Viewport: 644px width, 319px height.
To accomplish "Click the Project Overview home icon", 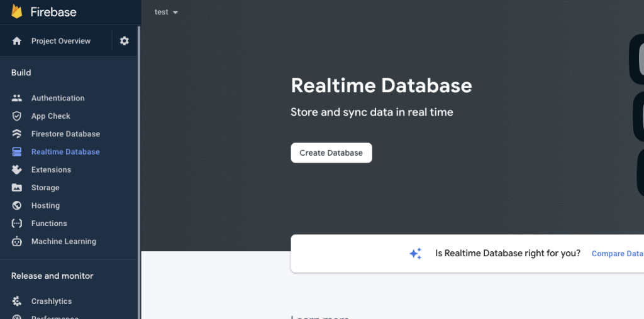I will (17, 41).
